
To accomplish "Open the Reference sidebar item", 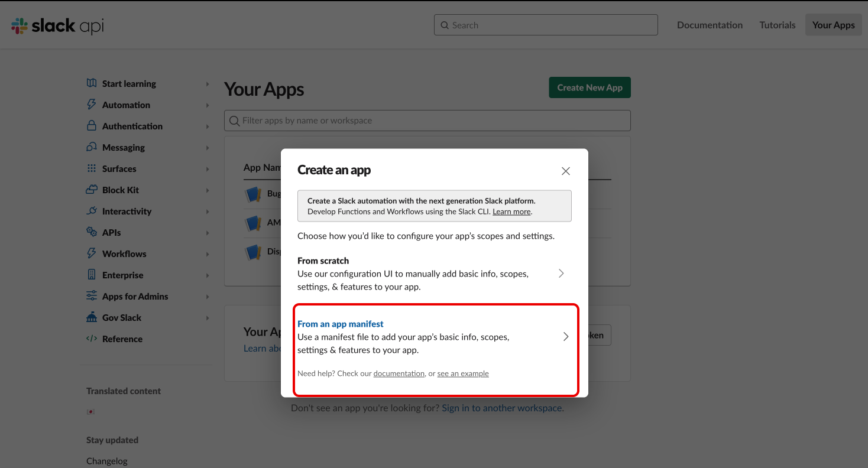I will click(x=122, y=339).
